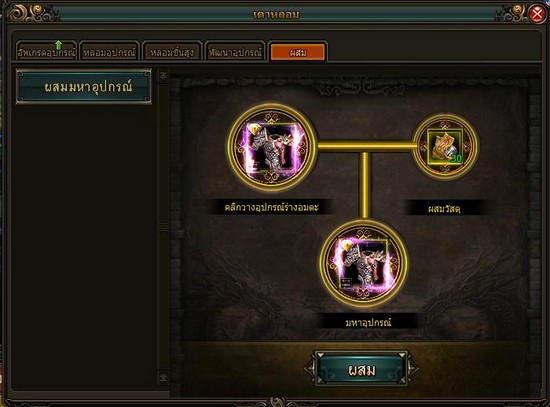Click the green 30 quantity on material
This screenshot has width=550, height=407.
(456, 159)
